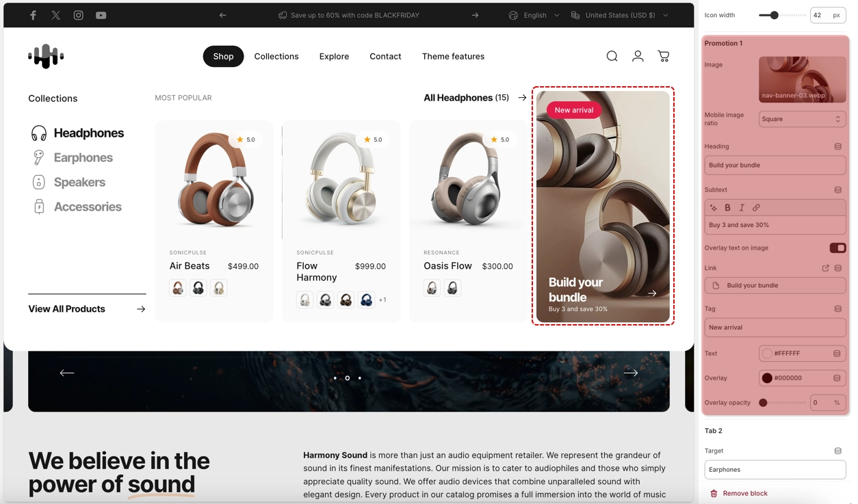This screenshot has width=858, height=504.
Task: Select the middle slideshow pagination dot
Action: [348, 377]
